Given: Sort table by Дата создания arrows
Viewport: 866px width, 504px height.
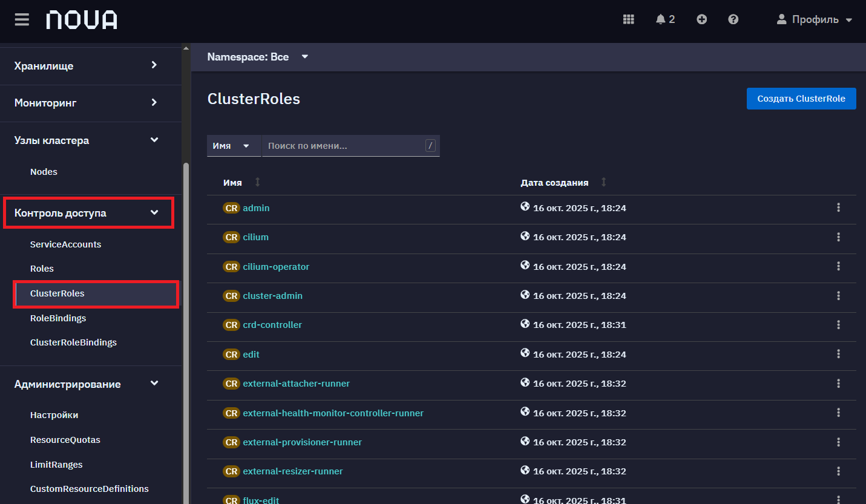Looking at the screenshot, I should click(603, 182).
